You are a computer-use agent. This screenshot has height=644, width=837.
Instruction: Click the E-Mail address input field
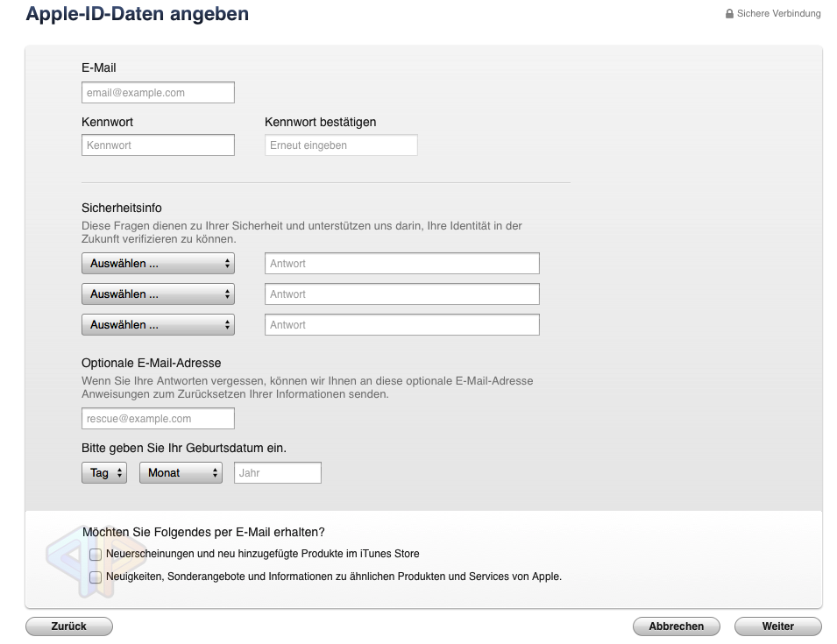pyautogui.click(x=158, y=92)
